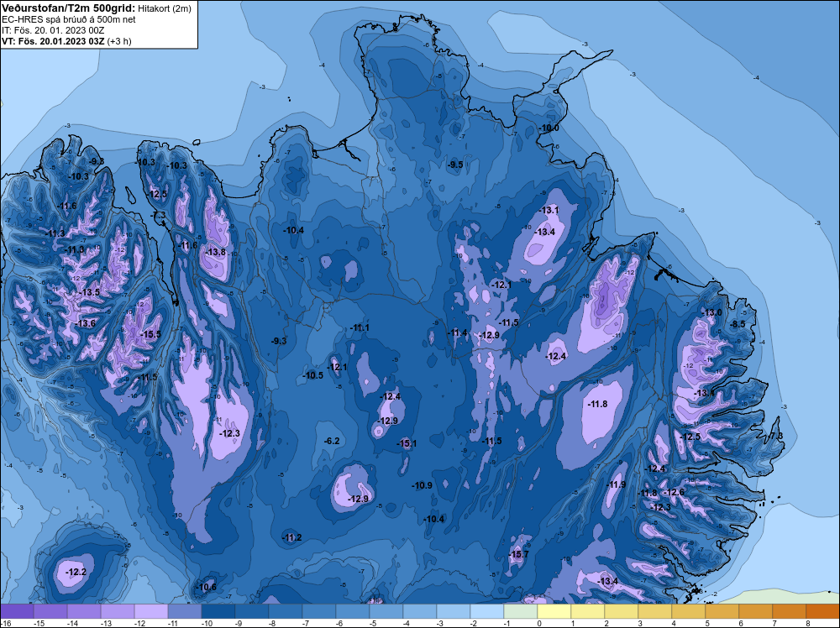Click the -10.5 temperature label
The image size is (840, 628).
pos(312,375)
